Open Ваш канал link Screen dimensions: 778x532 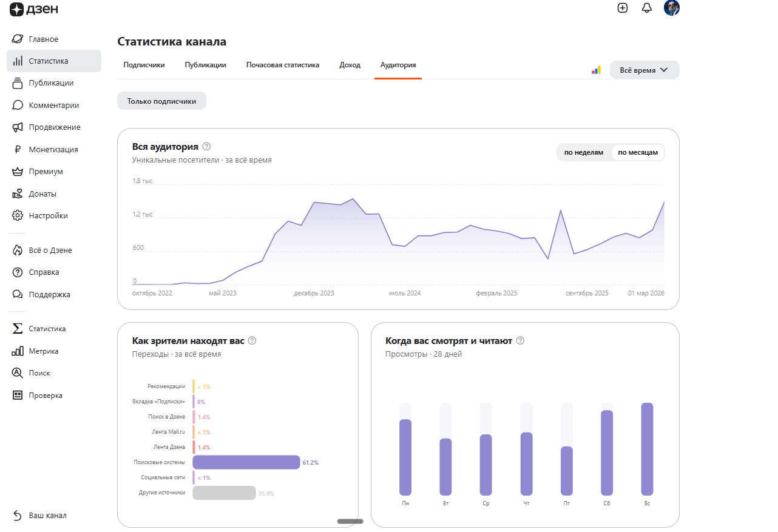click(x=47, y=515)
